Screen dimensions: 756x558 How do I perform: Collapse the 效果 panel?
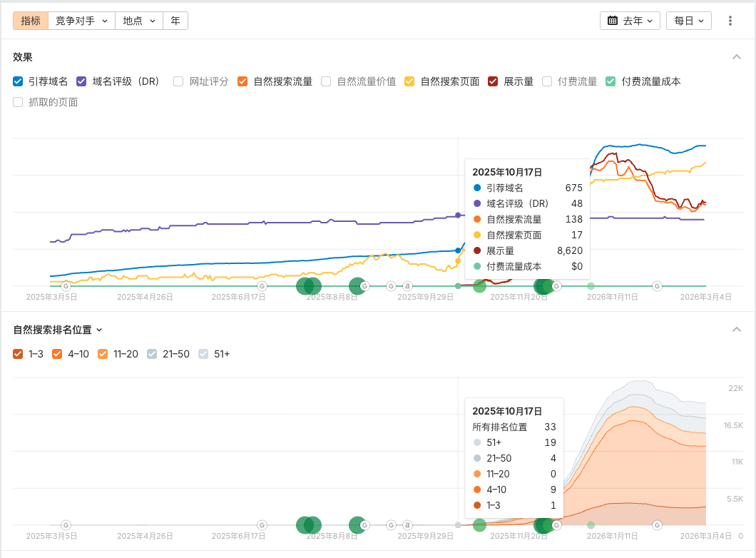[737, 56]
